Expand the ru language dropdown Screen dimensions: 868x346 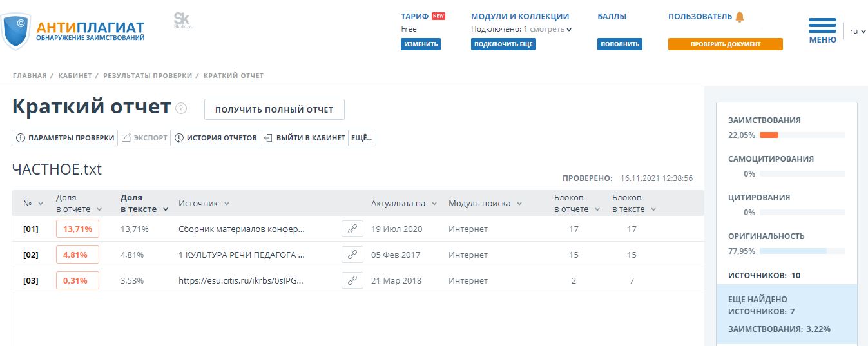coord(857,31)
